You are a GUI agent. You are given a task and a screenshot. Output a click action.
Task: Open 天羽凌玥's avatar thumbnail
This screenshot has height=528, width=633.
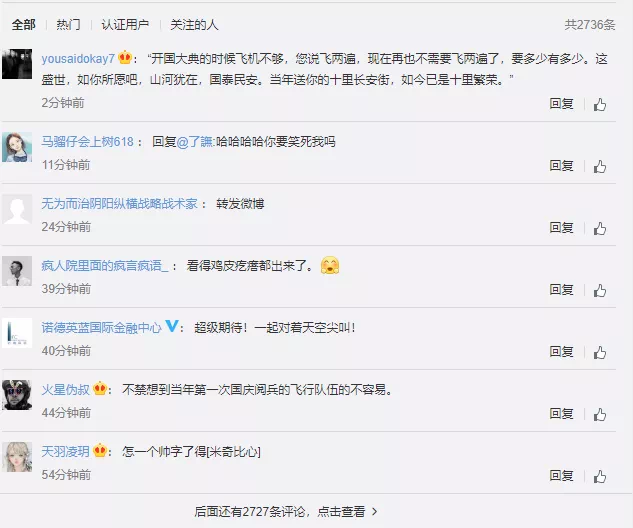pyautogui.click(x=17, y=457)
